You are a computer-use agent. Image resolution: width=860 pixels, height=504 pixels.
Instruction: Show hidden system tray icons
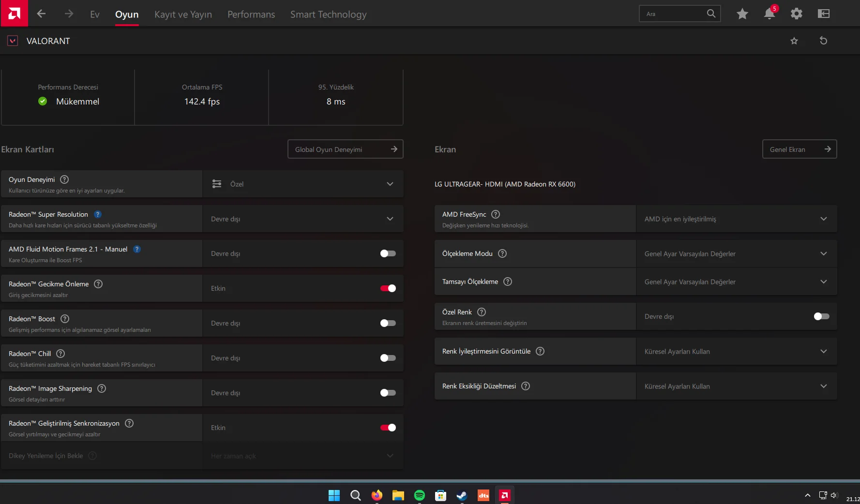pyautogui.click(x=807, y=495)
